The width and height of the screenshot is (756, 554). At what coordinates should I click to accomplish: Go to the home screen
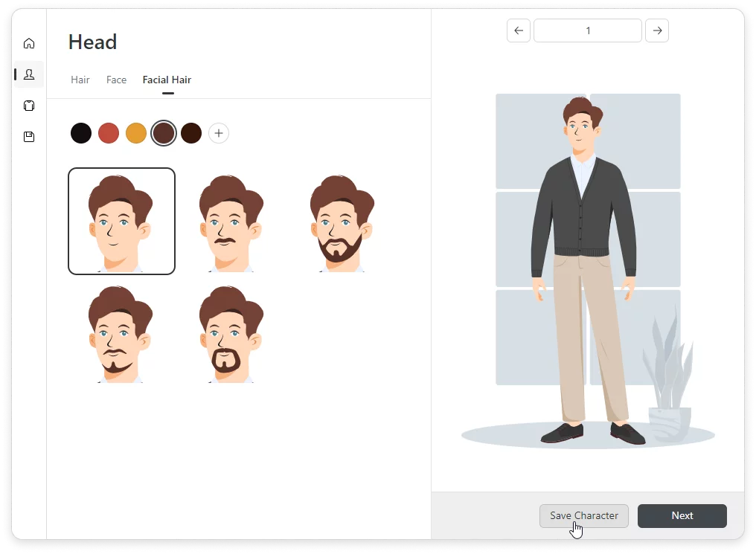(29, 43)
